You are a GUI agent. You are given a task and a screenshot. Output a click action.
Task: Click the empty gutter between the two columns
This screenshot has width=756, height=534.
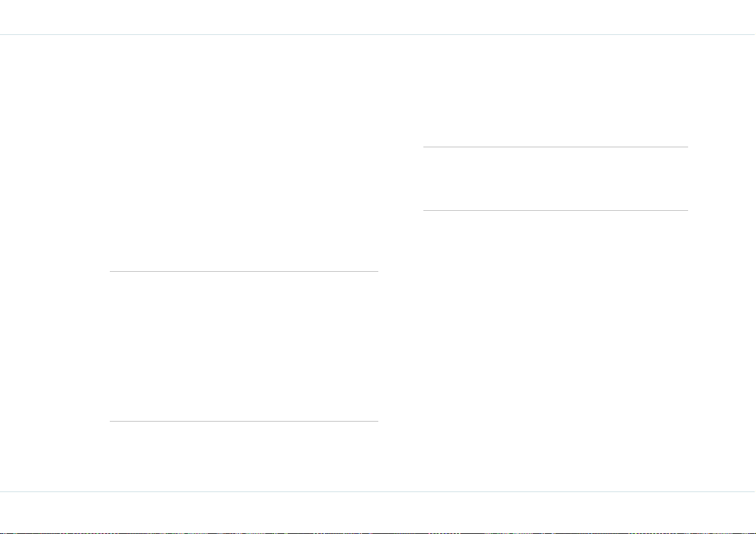click(401, 263)
